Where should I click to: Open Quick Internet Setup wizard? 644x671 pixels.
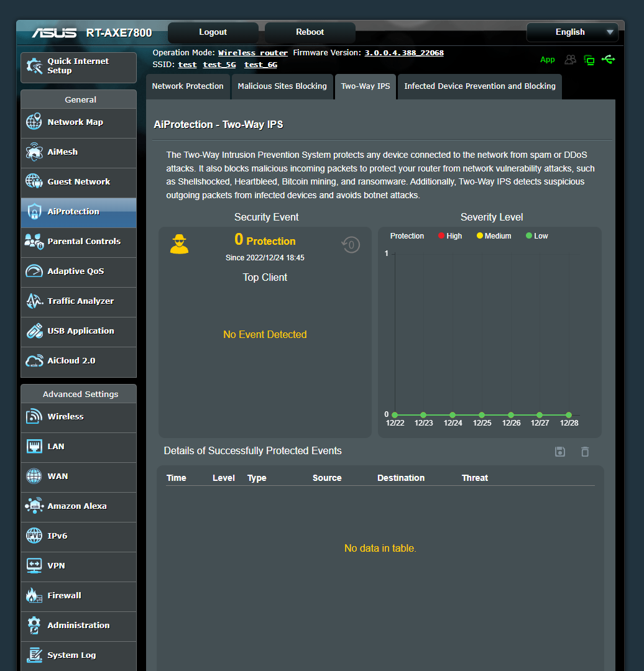tap(78, 67)
